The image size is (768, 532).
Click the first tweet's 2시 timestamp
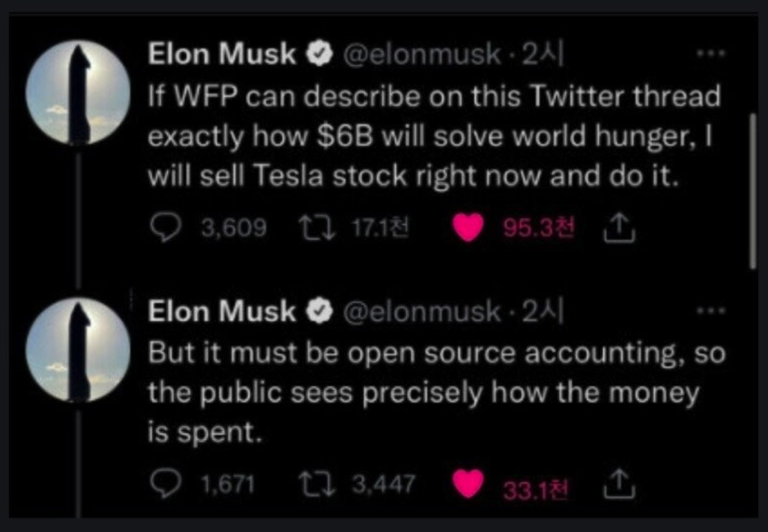pyautogui.click(x=543, y=53)
